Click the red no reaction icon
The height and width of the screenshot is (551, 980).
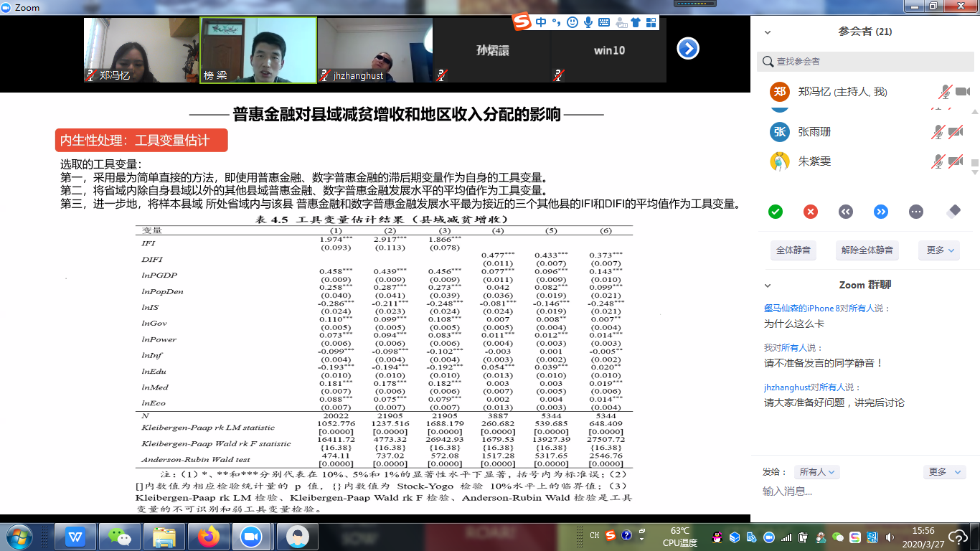click(x=811, y=212)
